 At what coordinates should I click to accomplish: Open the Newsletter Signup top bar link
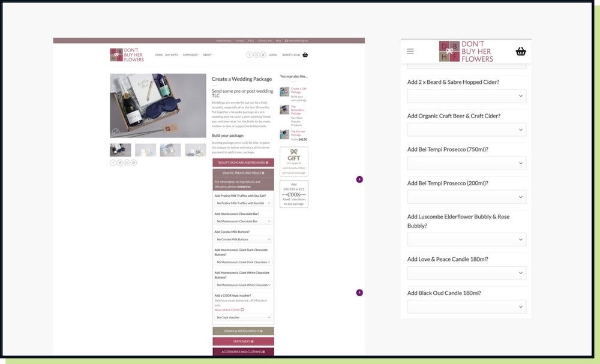(296, 41)
